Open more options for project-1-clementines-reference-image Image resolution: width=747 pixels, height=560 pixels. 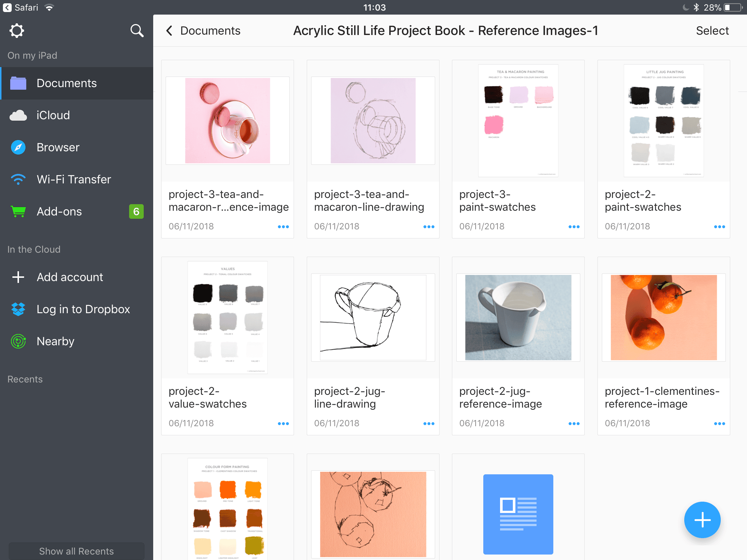click(720, 424)
